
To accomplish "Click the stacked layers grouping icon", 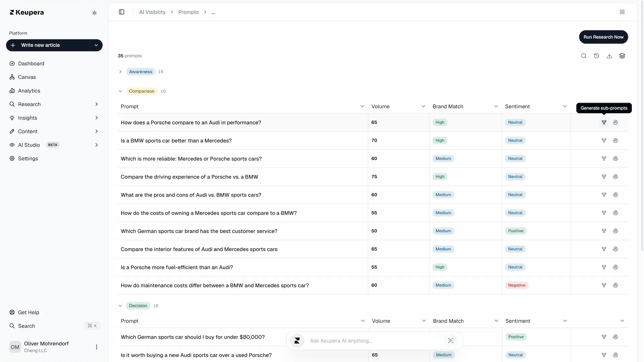I will [622, 56].
